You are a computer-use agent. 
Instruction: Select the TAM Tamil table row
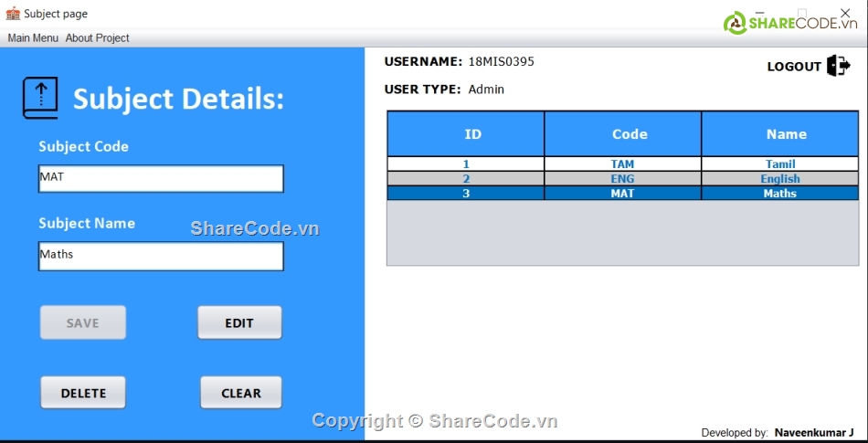coord(622,164)
